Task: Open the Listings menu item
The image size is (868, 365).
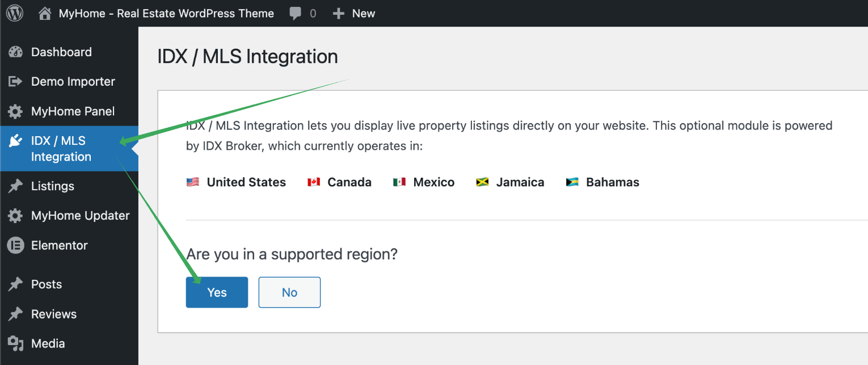Action: click(x=53, y=186)
